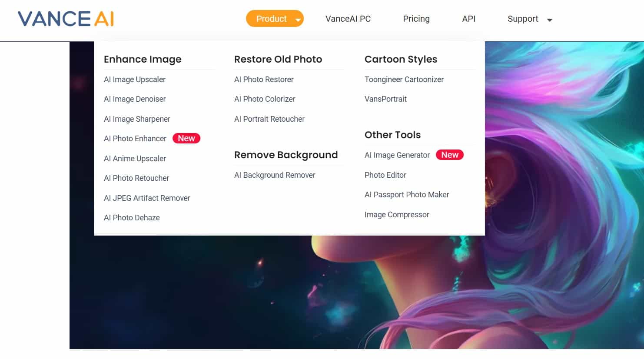Click the VanceAI logo
Viewport: 644px width, 359px height.
pos(66,19)
